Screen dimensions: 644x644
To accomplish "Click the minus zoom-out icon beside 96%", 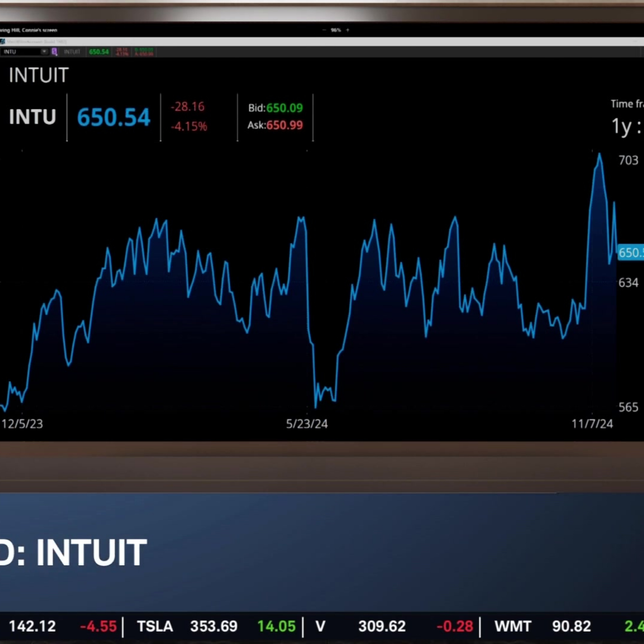I will coord(324,30).
